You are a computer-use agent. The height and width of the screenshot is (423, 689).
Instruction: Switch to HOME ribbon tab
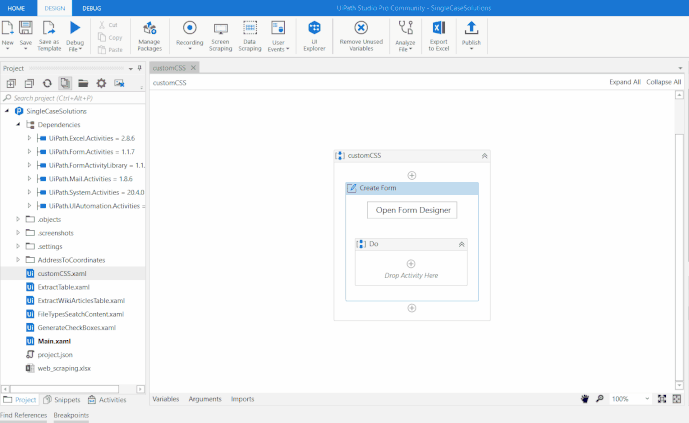(16, 8)
